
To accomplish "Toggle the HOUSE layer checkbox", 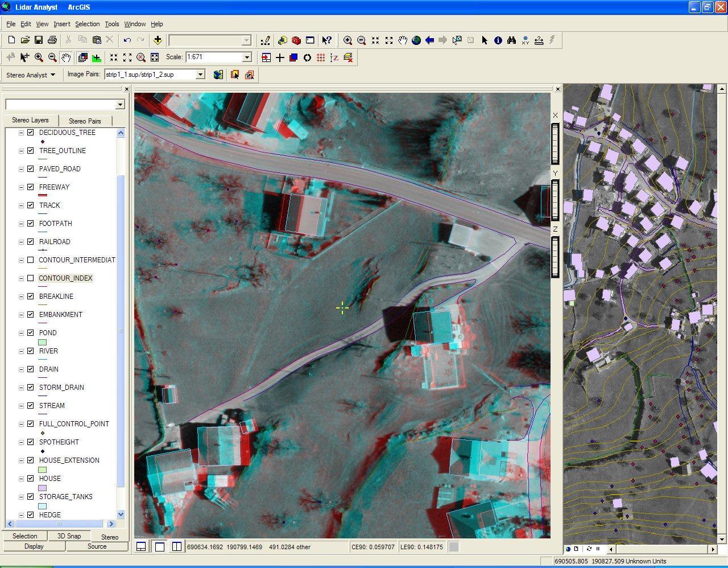I will (x=31, y=479).
